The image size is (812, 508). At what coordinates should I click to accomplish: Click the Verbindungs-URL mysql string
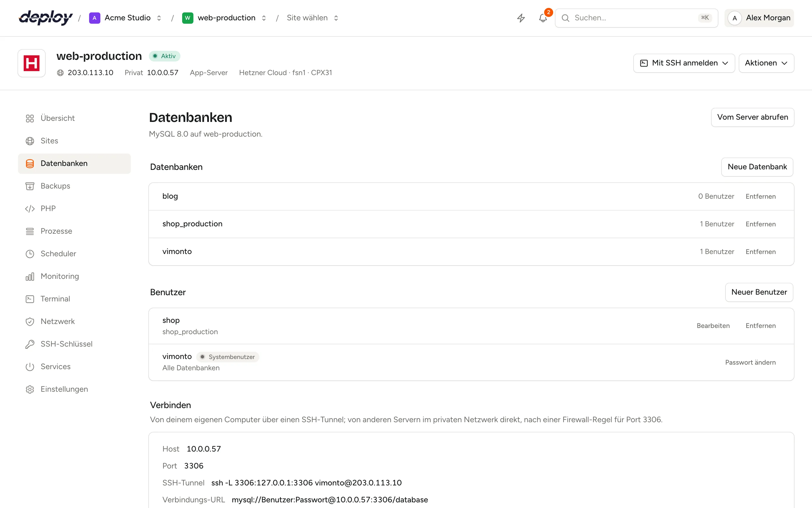[330, 500]
